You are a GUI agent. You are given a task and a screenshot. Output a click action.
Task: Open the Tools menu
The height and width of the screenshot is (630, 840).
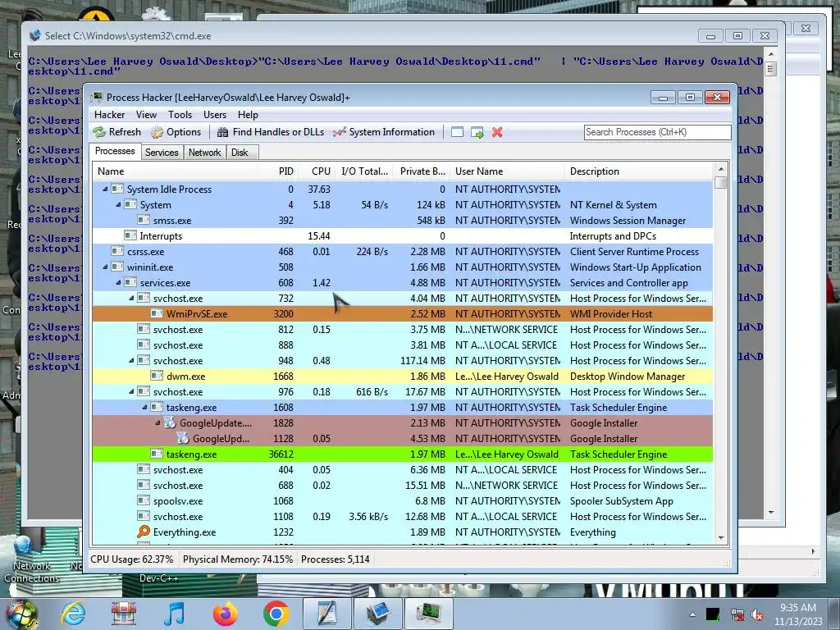(180, 115)
